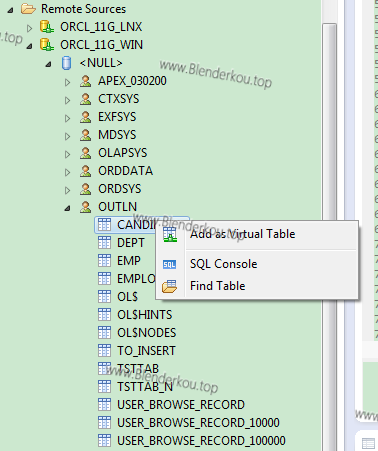Click the DEPT table icon
The width and height of the screenshot is (378, 451).
104,243
